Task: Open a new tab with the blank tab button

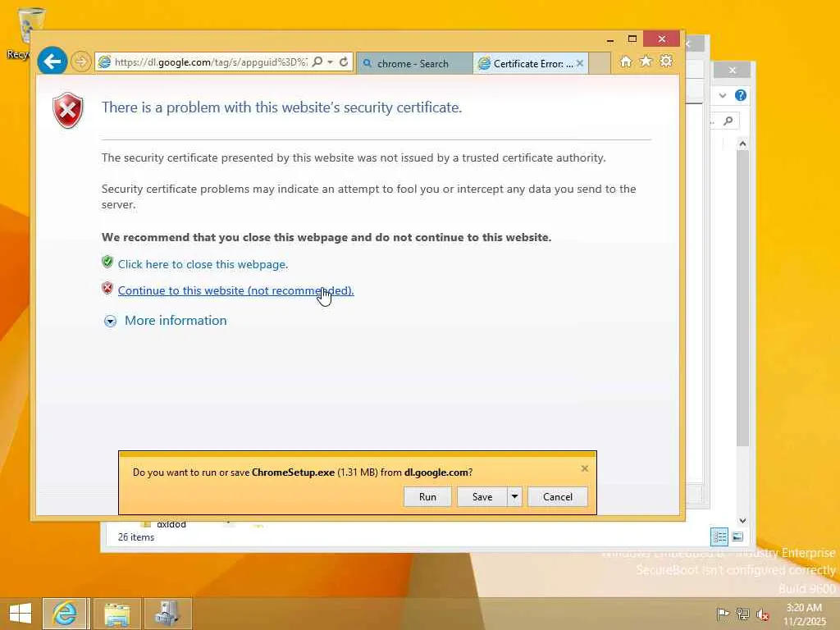Action: pyautogui.click(x=600, y=63)
